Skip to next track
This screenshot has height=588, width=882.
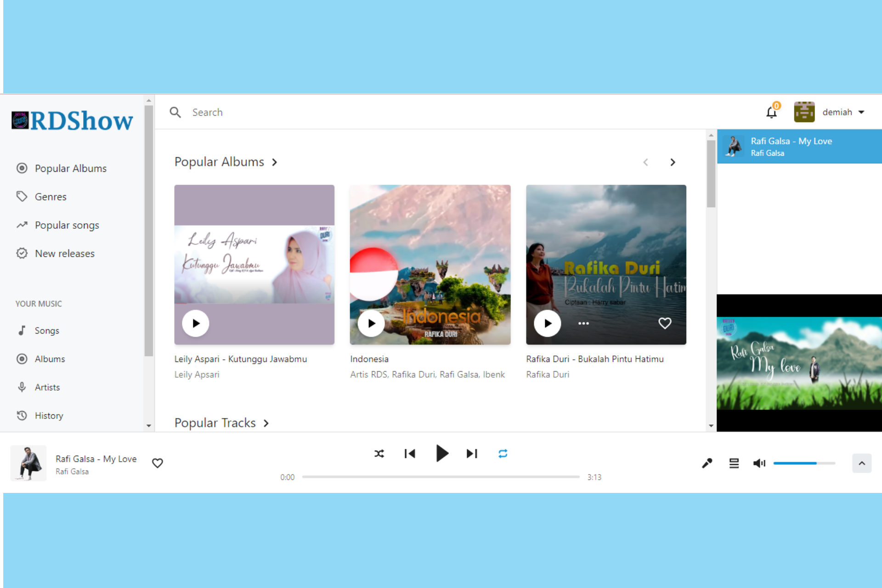pyautogui.click(x=472, y=454)
